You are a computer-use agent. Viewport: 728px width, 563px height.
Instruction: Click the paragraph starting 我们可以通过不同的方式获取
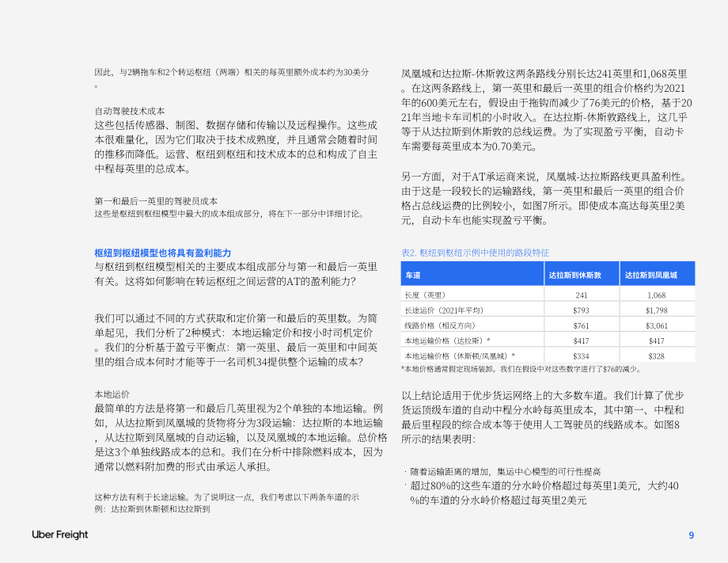click(236, 340)
